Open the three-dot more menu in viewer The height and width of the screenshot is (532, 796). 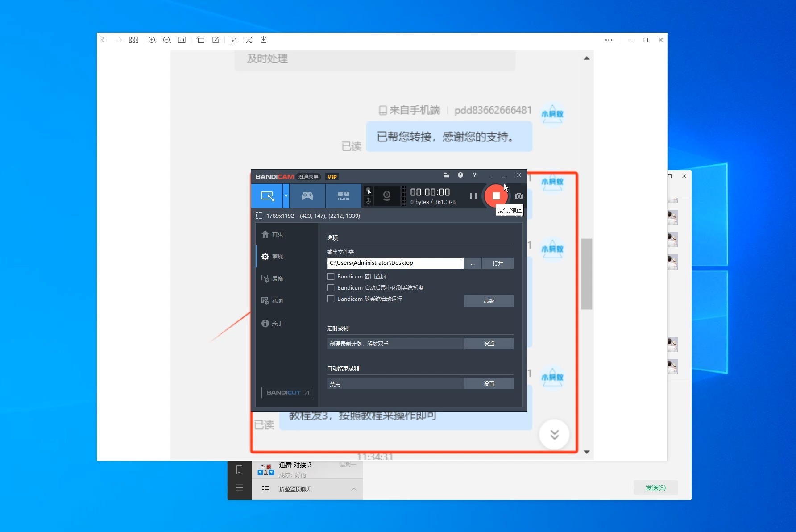609,40
